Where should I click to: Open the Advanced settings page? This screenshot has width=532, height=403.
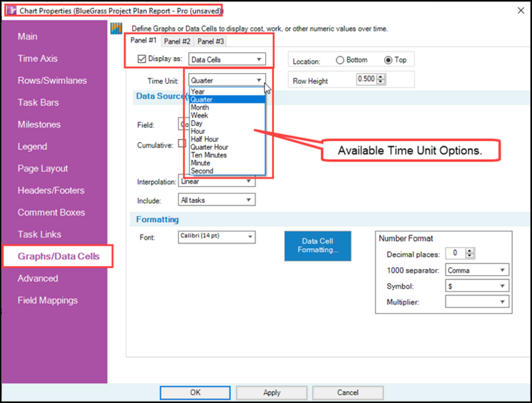point(38,279)
